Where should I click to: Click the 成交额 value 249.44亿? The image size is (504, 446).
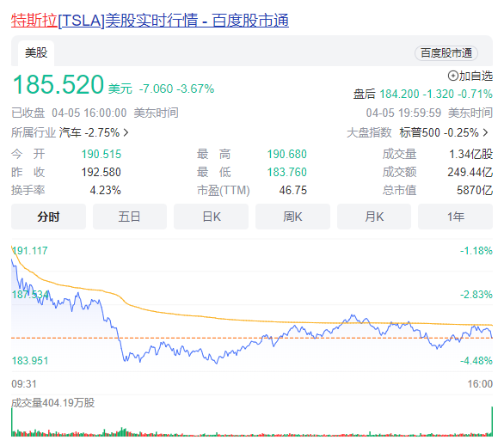[x=470, y=172]
